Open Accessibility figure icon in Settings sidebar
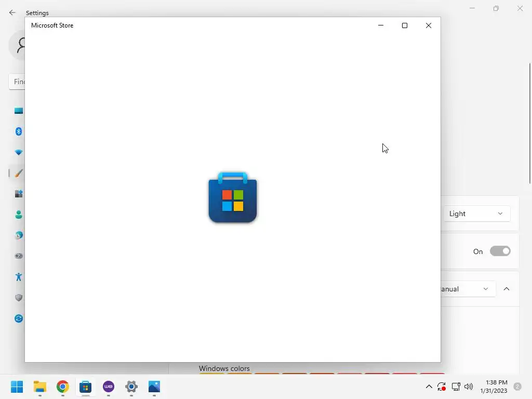 tap(19, 277)
